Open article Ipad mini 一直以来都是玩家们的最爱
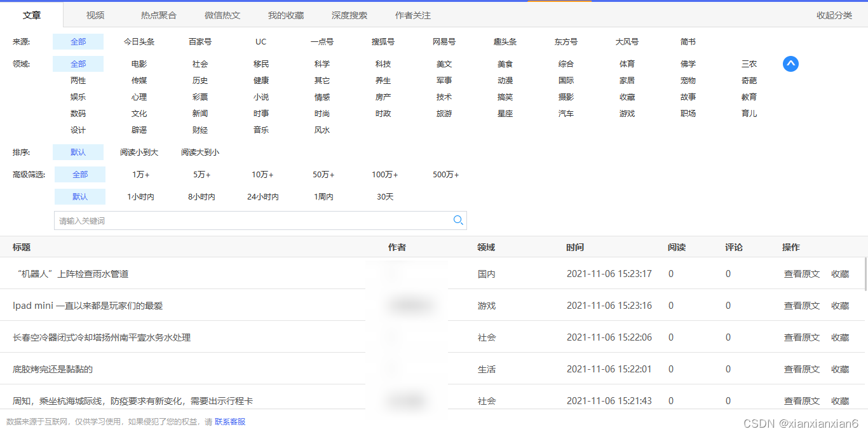868x434 pixels. point(88,306)
